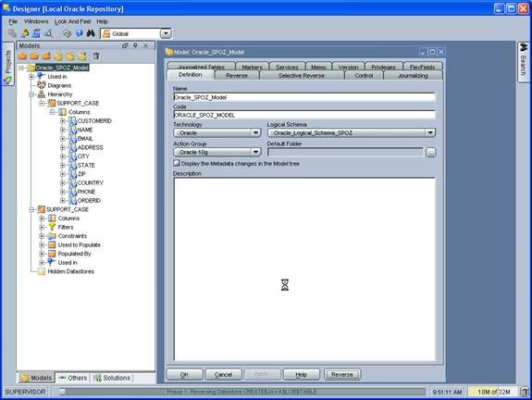Detach the Models panel with float icon
Screen dimensions: 532x400
(125, 45)
